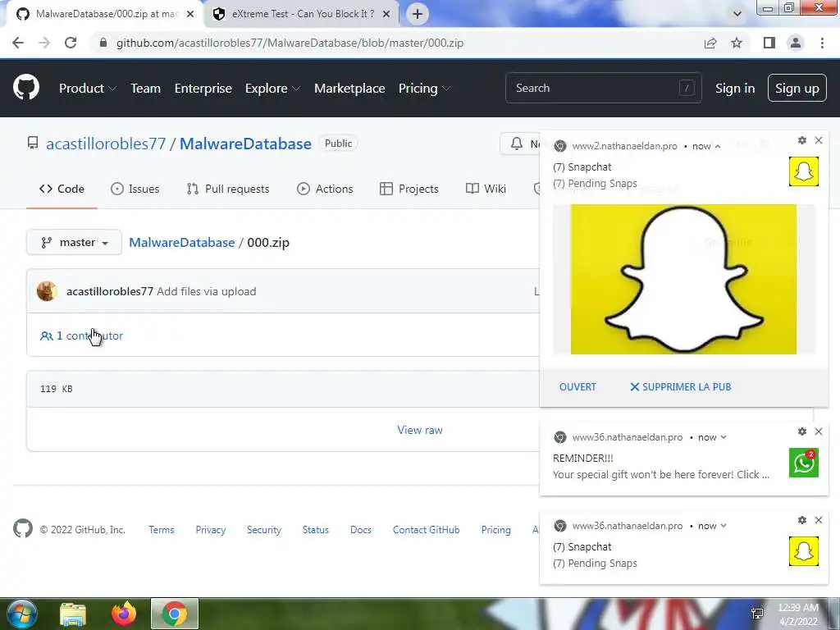Switch to the Code tab
840x630 pixels.
pyautogui.click(x=62, y=189)
